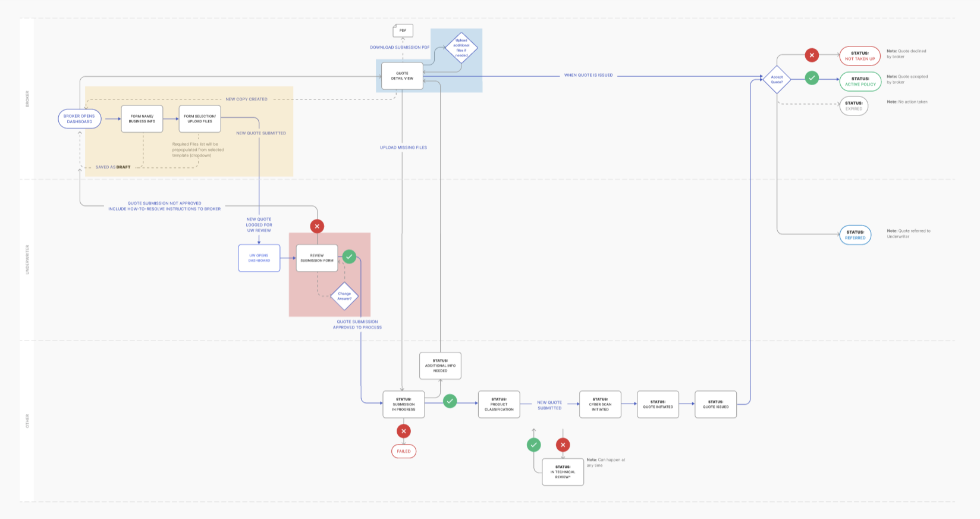Select the Broker Opens Dashboard start node
This screenshot has width=980, height=519.
80,119
